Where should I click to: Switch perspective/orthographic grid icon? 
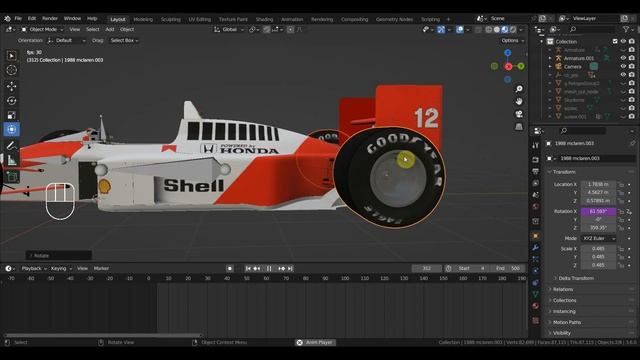pos(519,127)
